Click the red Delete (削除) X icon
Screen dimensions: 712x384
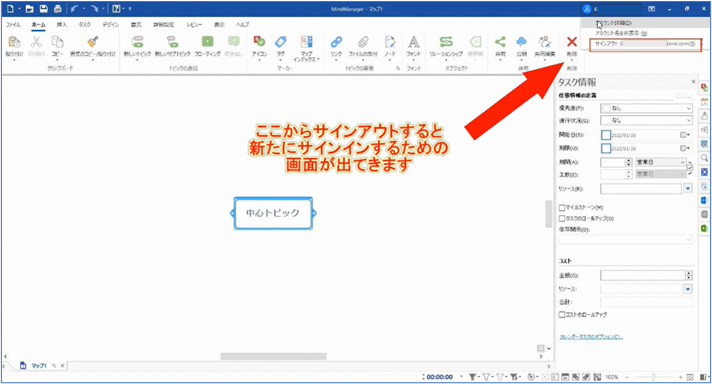point(572,42)
